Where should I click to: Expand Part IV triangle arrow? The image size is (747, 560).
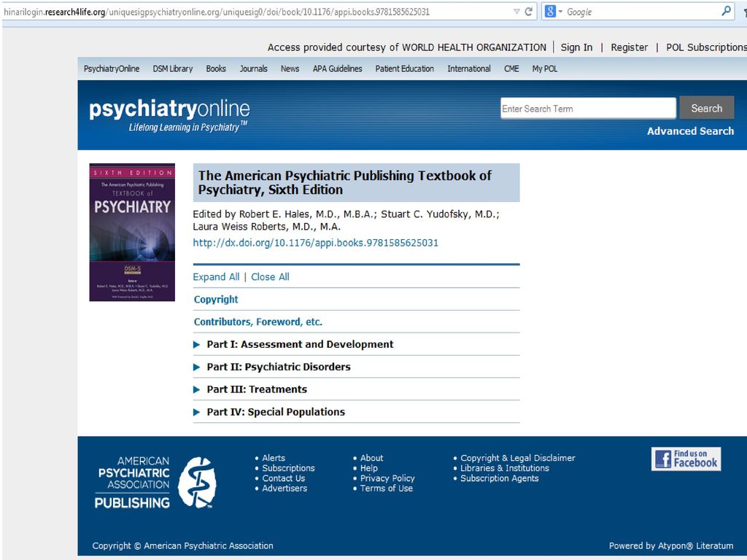point(196,412)
